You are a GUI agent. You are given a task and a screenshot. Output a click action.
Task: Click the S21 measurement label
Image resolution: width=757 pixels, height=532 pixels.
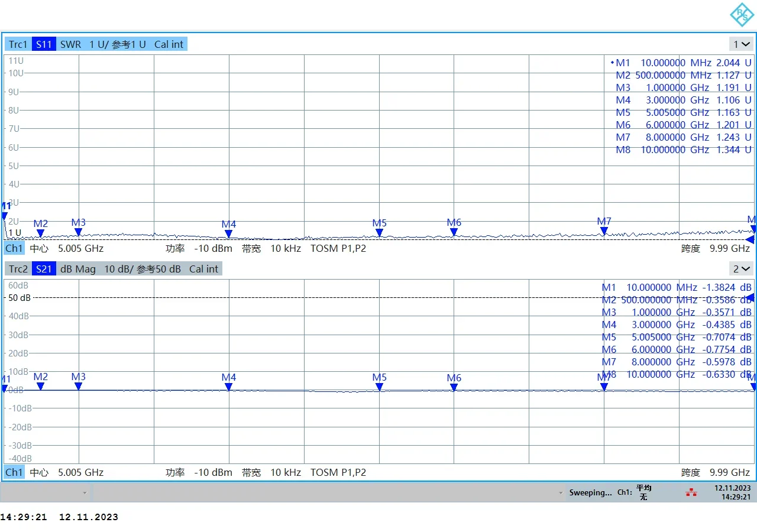(44, 269)
